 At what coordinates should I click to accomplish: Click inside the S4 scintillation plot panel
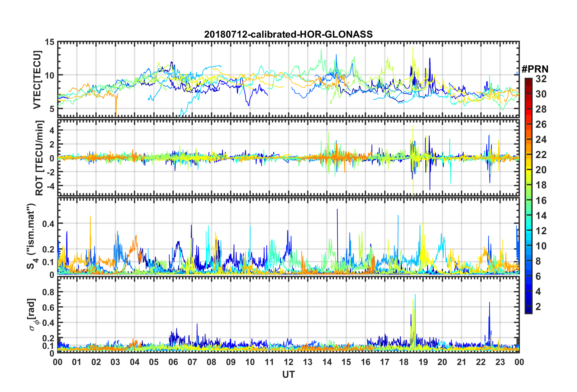point(288,236)
